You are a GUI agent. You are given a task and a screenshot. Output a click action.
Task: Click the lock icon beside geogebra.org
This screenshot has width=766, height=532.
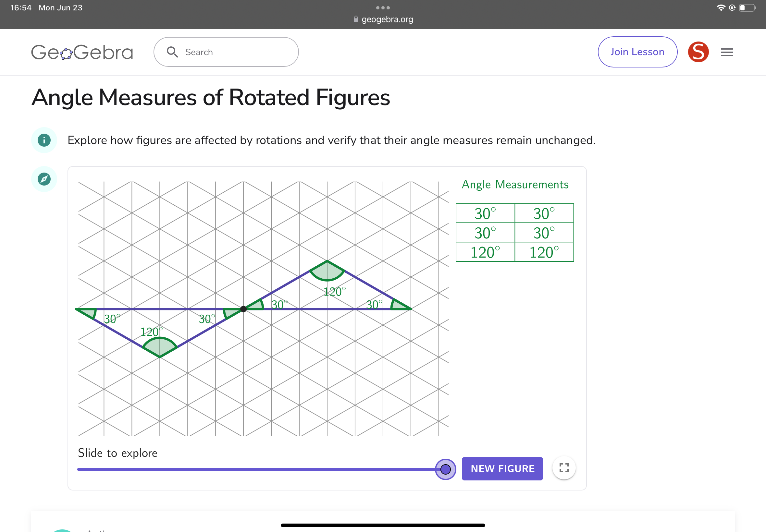(x=356, y=19)
